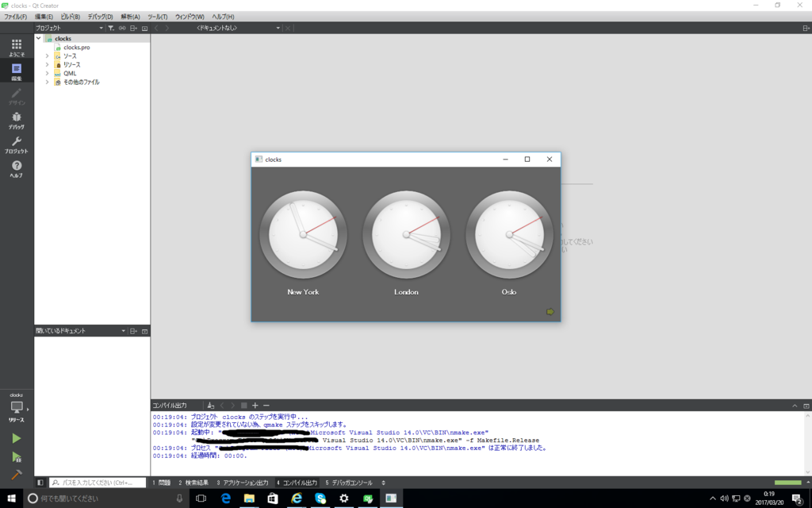Viewport: 812px width, 508px height.
Task: Click the minus icon in compile output toolbar
Action: pos(266,406)
